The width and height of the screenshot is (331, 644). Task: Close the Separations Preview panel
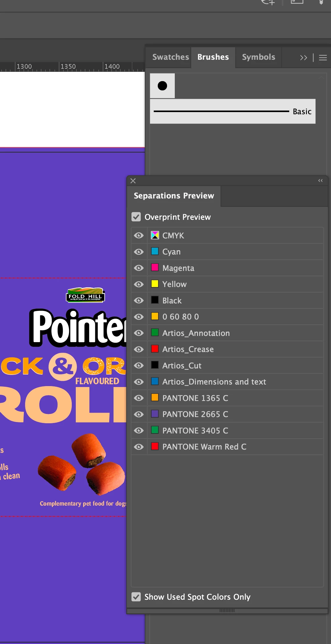(x=133, y=181)
